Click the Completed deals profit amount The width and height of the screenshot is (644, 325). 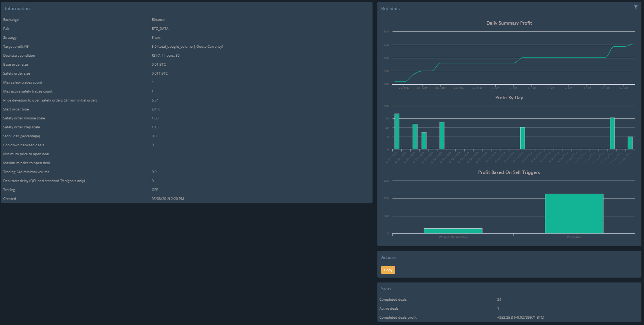pos(521,318)
